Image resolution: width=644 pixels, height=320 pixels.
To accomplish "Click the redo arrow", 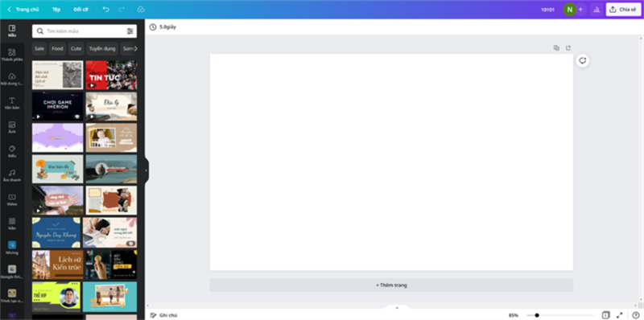I will [122, 9].
